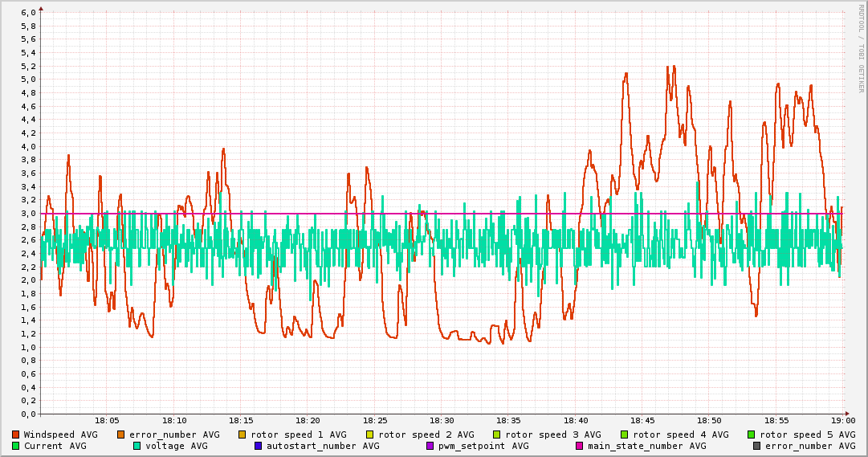Image resolution: width=868 pixels, height=457 pixels.
Task: Click the dark gray error_number AVG swatch
Action: click(x=757, y=446)
